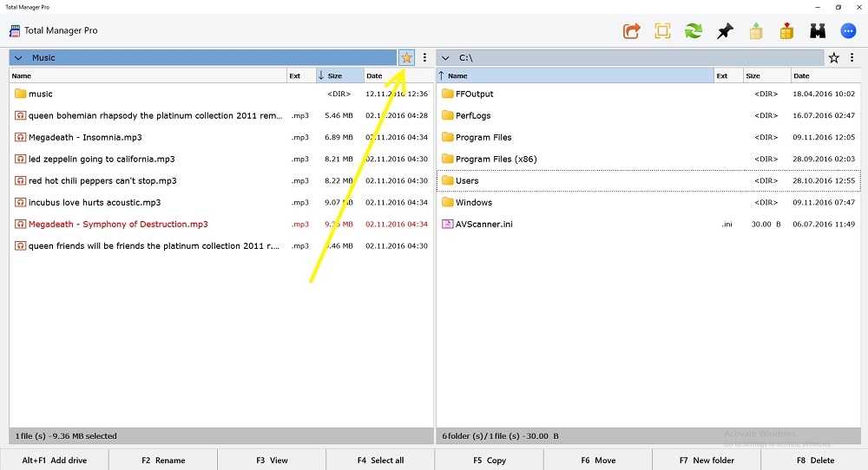Click the F6 Move button
Image resolution: width=868 pixels, height=470 pixels.
(x=598, y=460)
